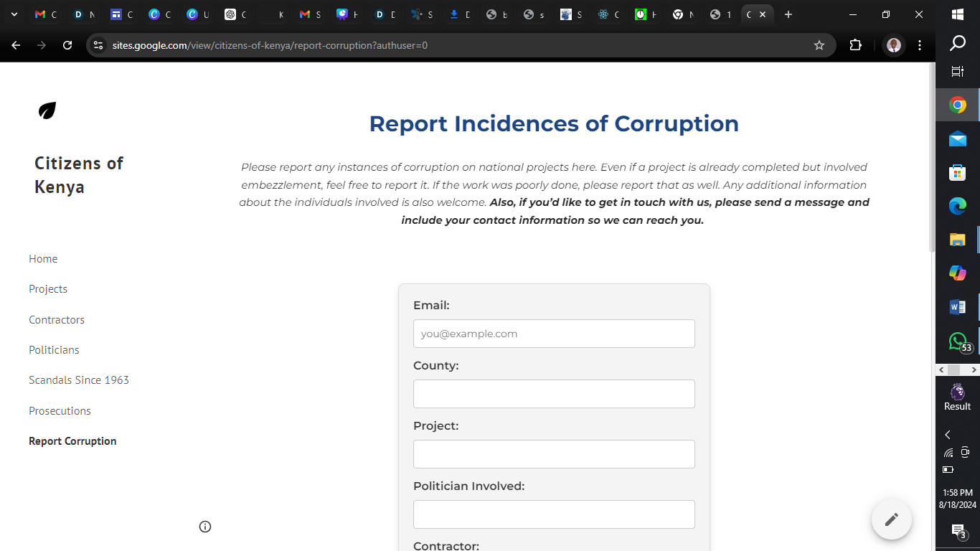Click the info icon below the navigation
The height and width of the screenshot is (551, 980).
pos(205,527)
